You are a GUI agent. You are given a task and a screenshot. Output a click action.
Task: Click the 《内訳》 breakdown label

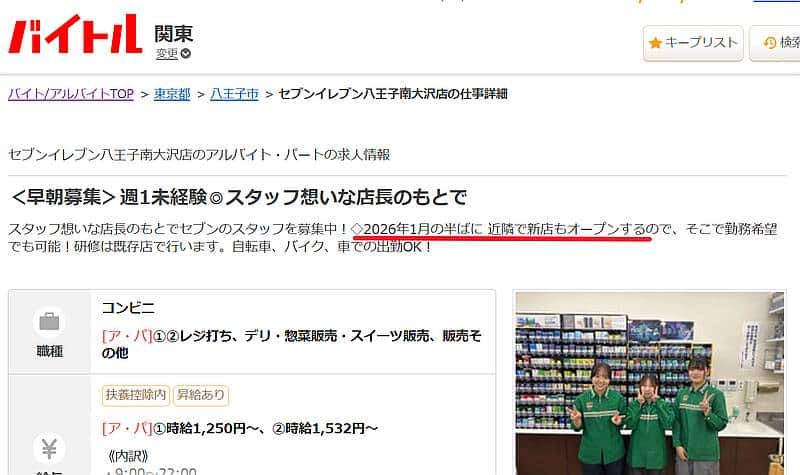tap(128, 456)
